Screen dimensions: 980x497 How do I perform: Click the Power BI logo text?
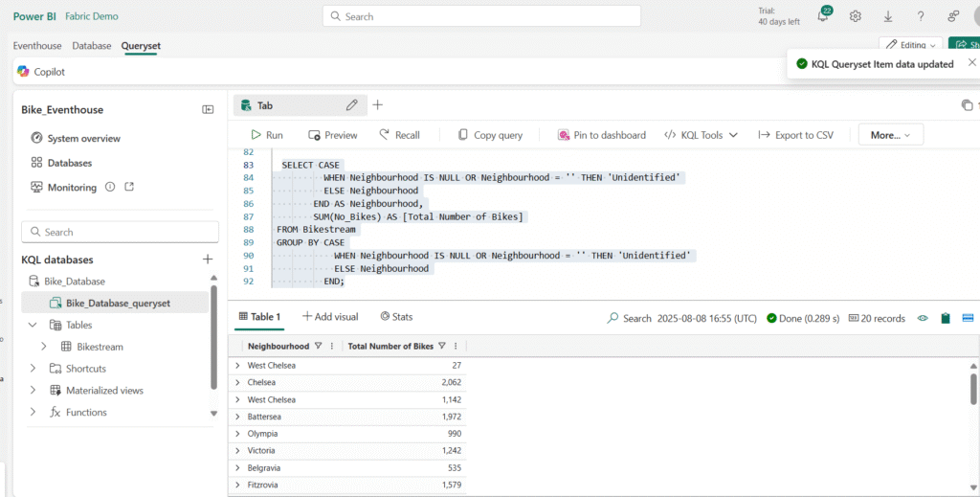pos(34,16)
